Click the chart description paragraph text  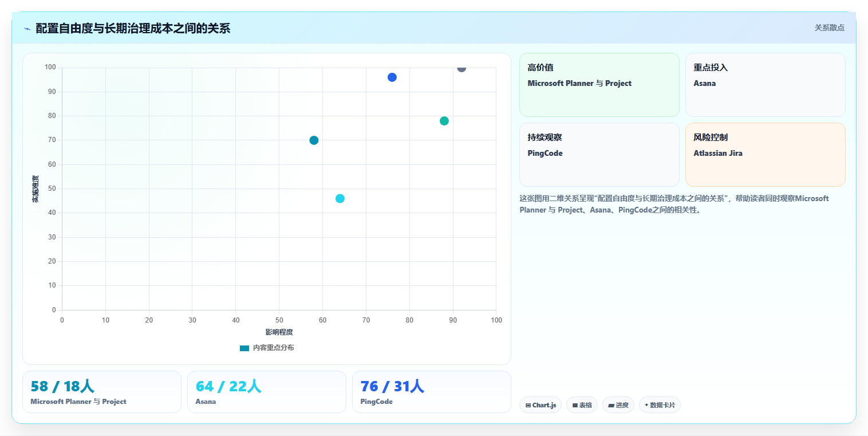pos(674,204)
